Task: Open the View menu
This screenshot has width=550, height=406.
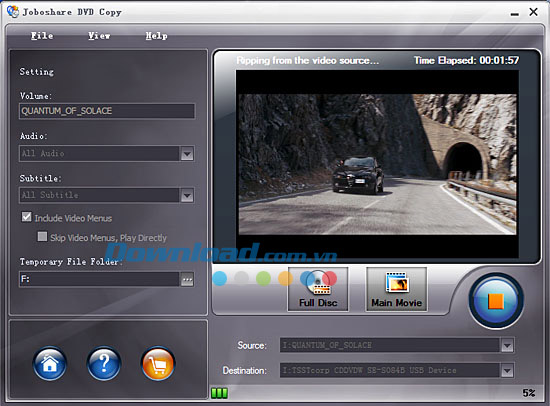Action: tap(99, 36)
